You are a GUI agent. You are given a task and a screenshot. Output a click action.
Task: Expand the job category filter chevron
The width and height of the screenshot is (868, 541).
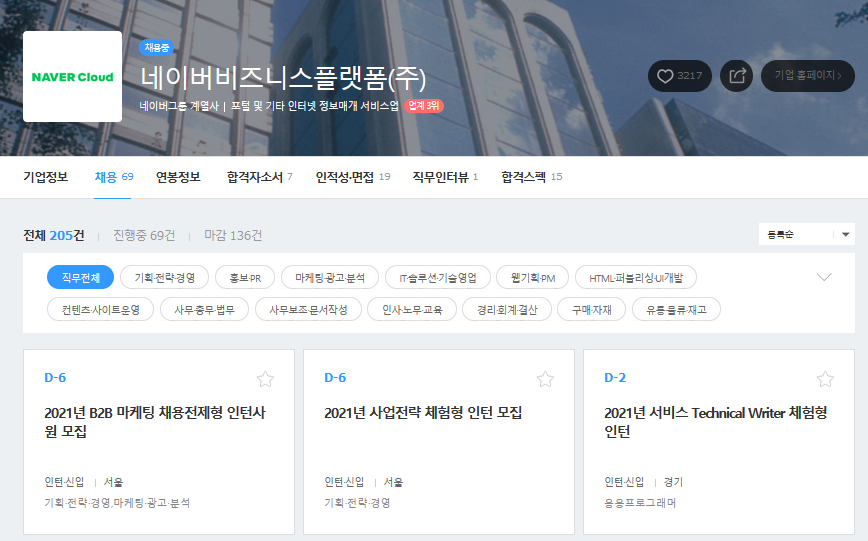(824, 278)
